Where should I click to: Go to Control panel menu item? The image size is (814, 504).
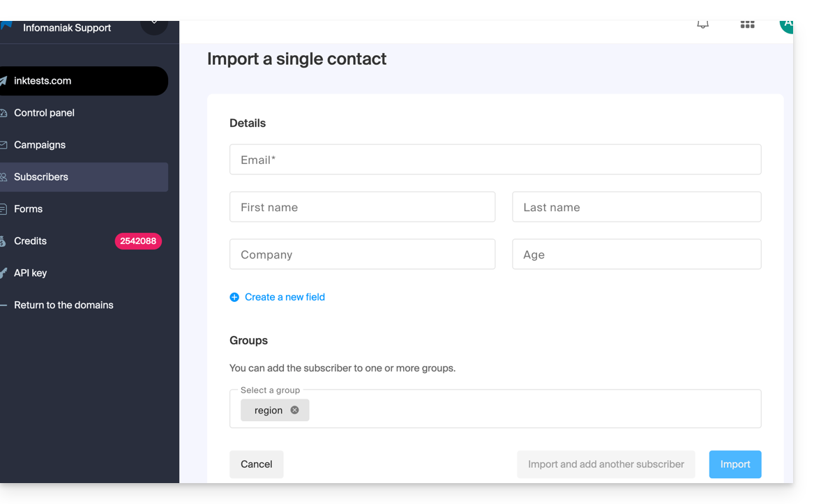[44, 113]
